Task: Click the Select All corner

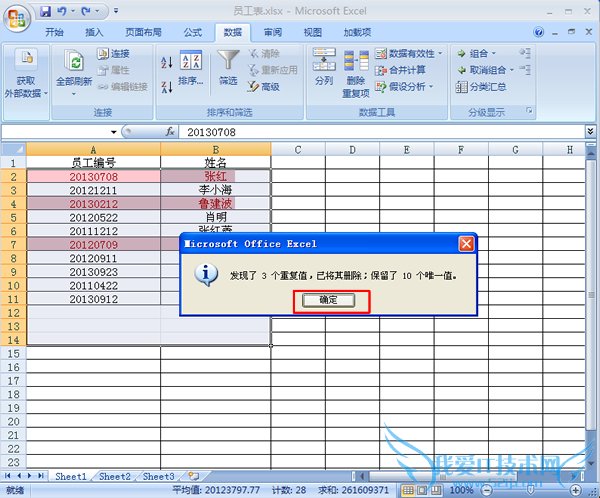Action: pos(13,149)
